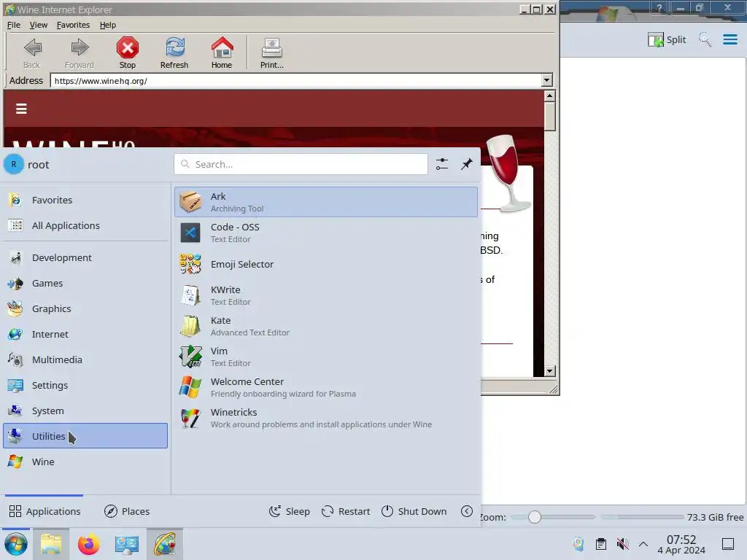Open Welcome Center
This screenshot has width=747, height=560.
coord(326,387)
